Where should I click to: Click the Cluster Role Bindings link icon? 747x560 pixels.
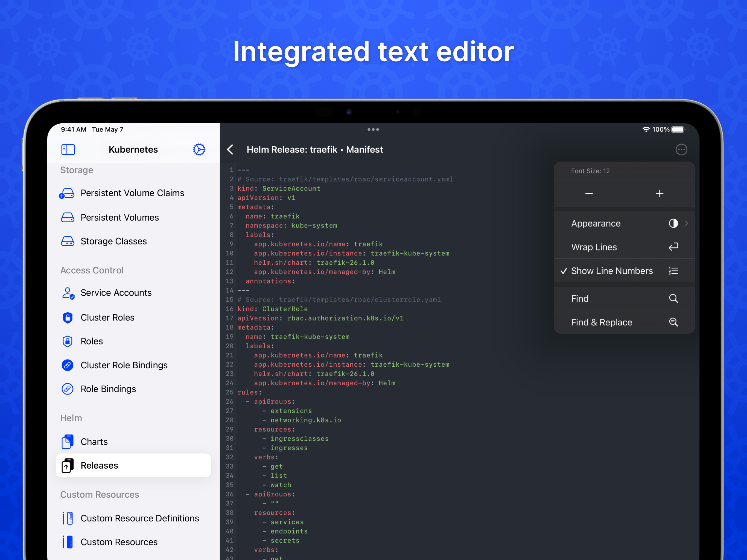[68, 365]
